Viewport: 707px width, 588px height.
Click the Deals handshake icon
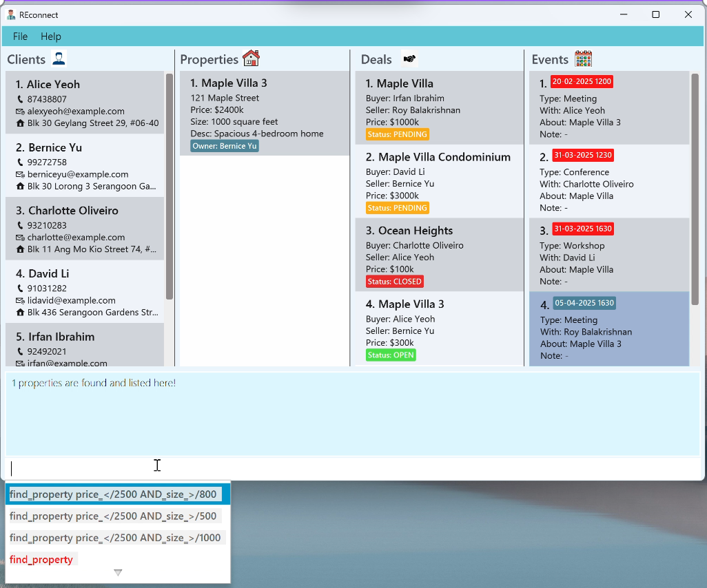[409, 59]
